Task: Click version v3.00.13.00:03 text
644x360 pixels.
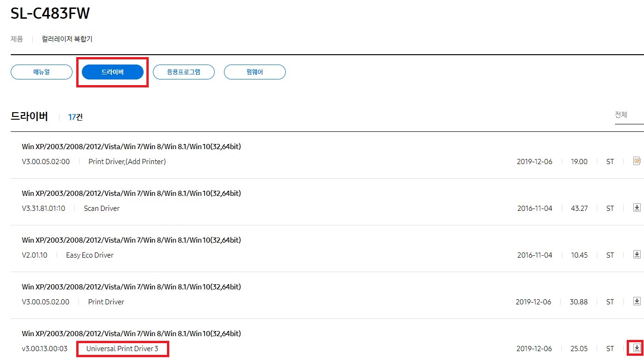Action: click(44, 349)
